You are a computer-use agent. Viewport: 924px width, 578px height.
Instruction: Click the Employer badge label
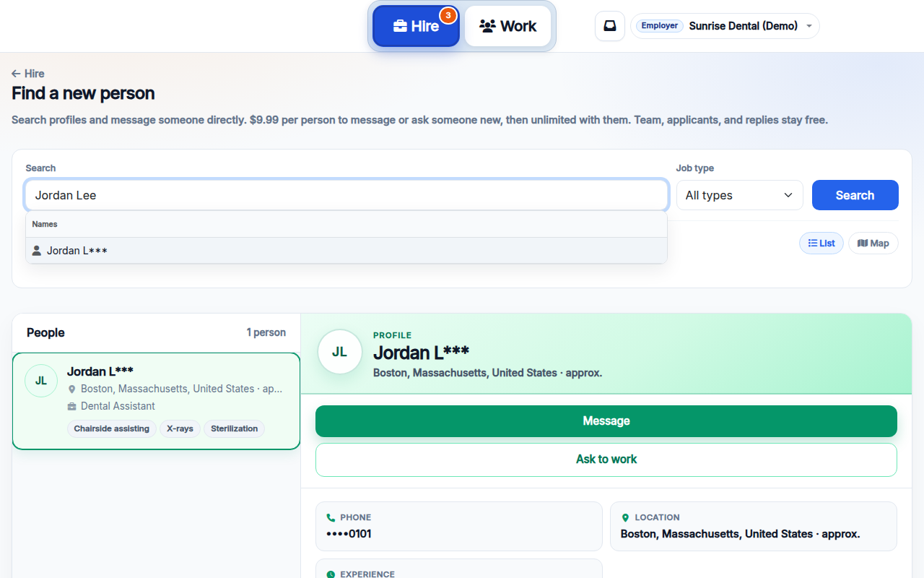(660, 26)
